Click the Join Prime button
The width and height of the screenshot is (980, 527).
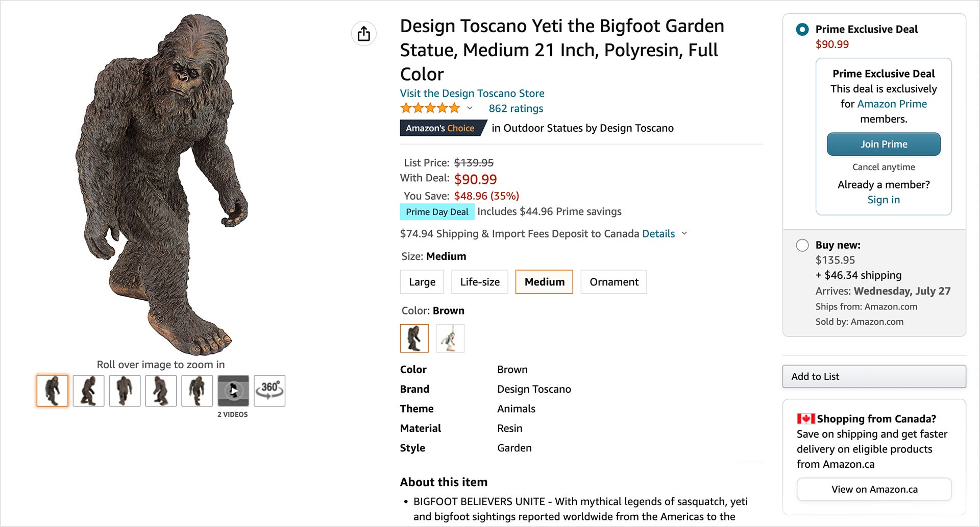click(x=884, y=144)
